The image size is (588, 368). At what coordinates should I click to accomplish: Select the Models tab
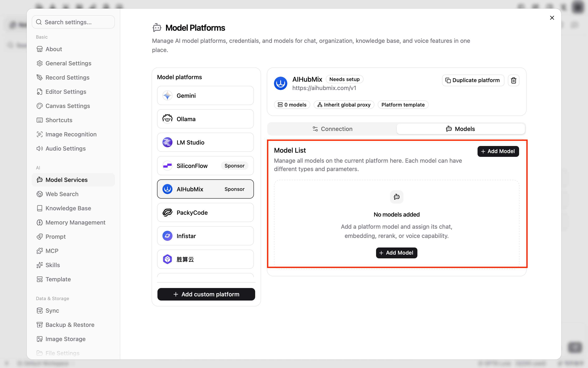point(460,129)
